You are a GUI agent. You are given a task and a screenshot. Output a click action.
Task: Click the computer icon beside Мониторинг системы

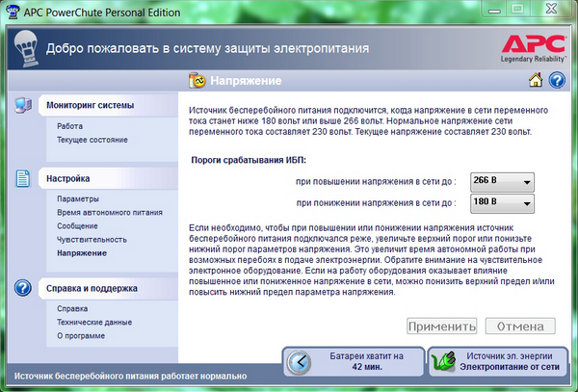pyautogui.click(x=23, y=105)
